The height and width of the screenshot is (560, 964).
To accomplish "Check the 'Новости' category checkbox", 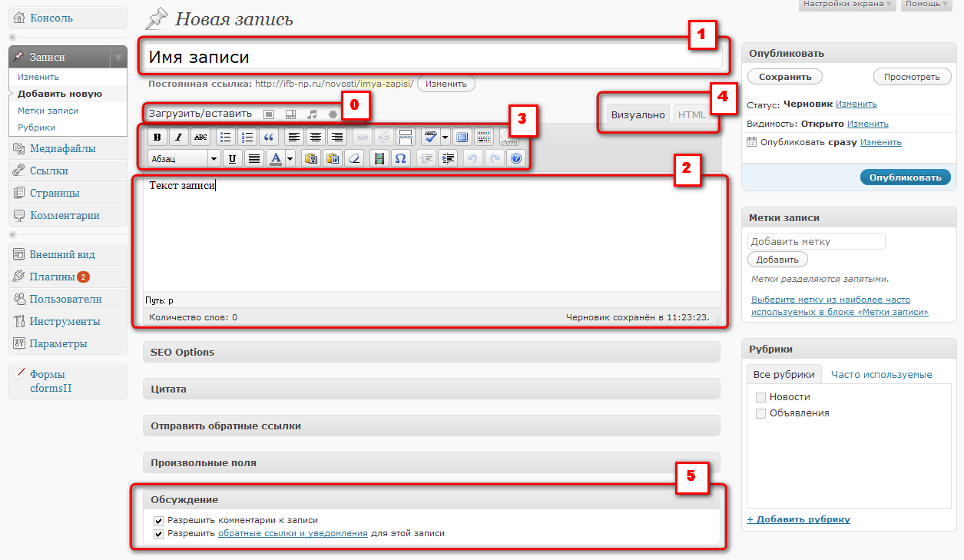I will 760,397.
